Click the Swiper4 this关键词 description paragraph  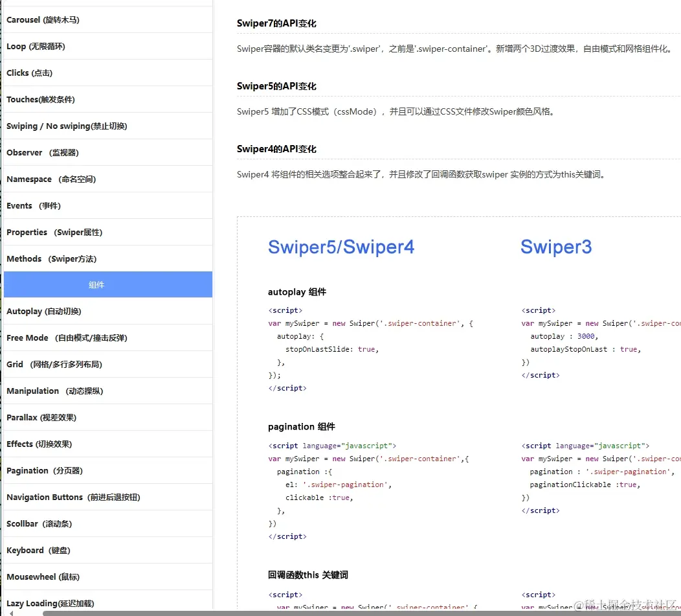click(x=421, y=174)
